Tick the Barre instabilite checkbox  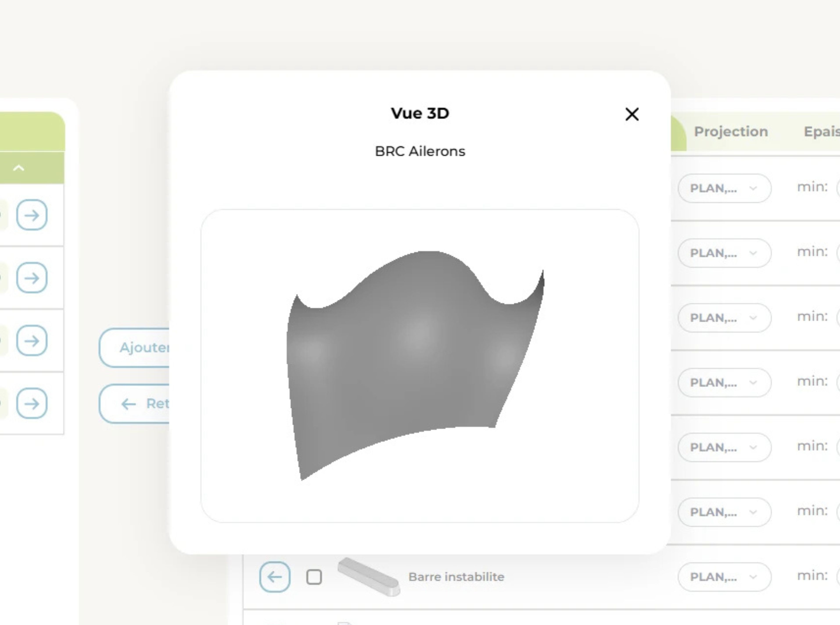pyautogui.click(x=314, y=577)
